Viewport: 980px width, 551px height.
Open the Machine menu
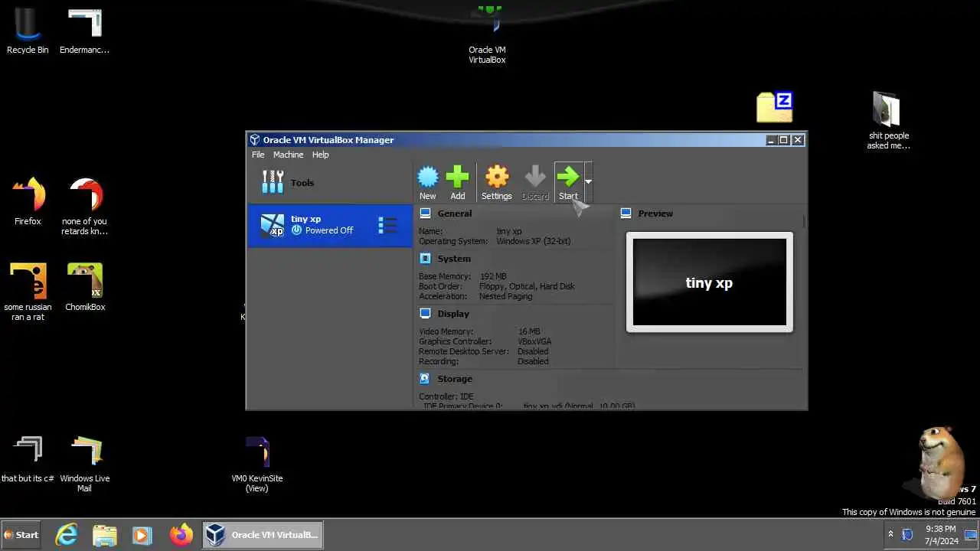[x=288, y=155]
